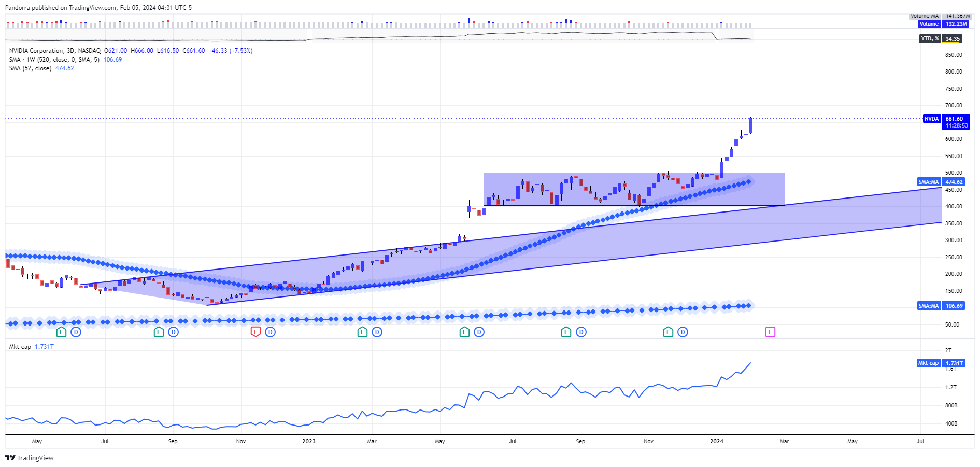
Task: Click the 2T market cap scale label
Action: (948, 350)
